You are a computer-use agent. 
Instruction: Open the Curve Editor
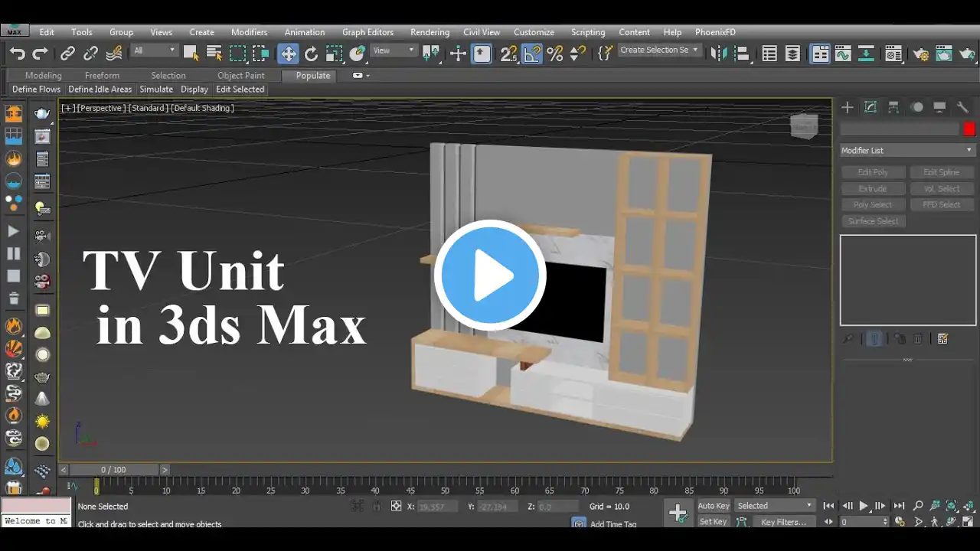(843, 54)
